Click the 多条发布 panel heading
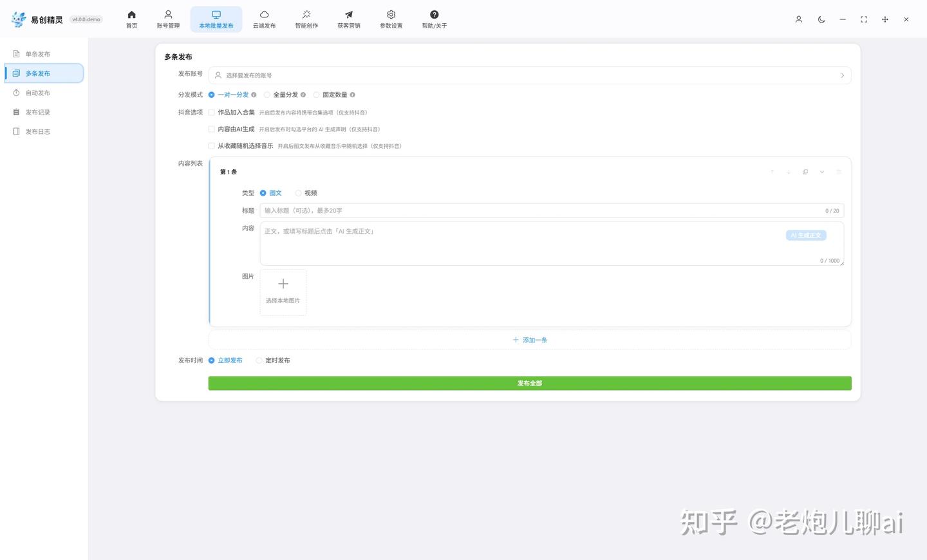This screenshot has height=560, width=927. [178, 57]
